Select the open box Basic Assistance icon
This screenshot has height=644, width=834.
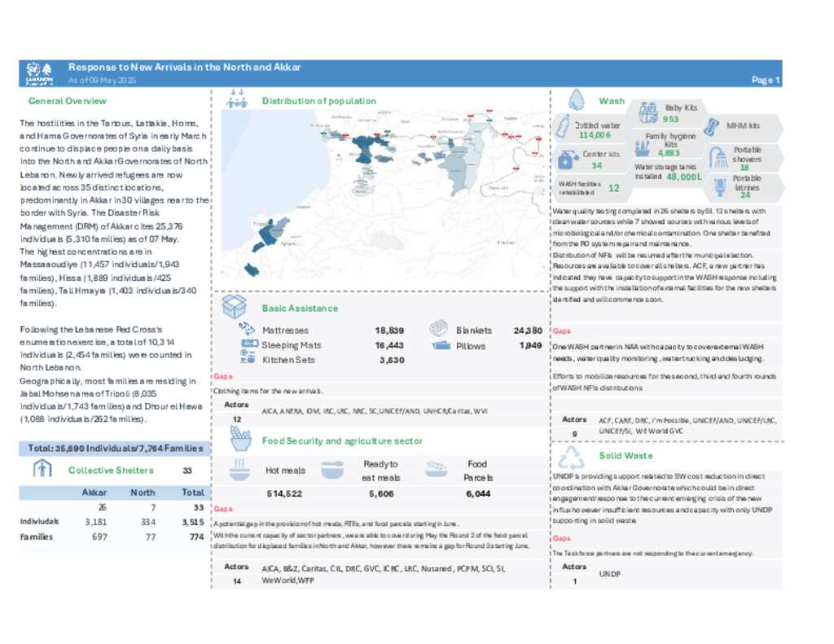point(235,307)
